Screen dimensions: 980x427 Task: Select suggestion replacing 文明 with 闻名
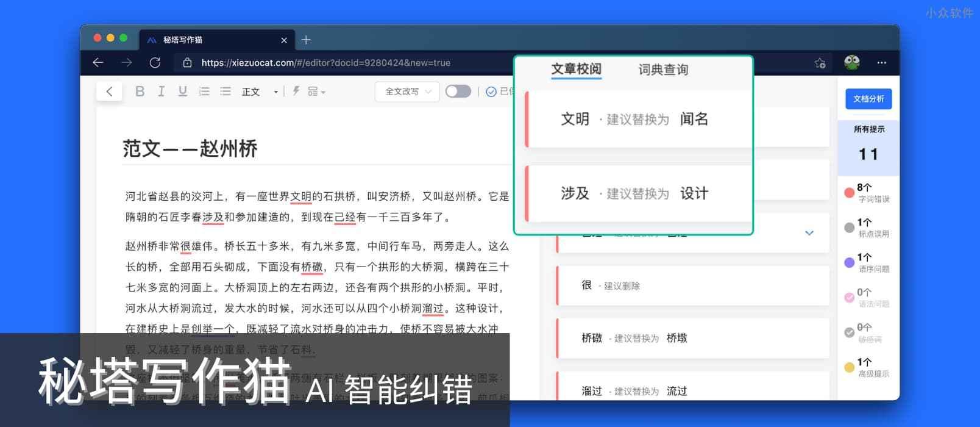tap(637, 119)
